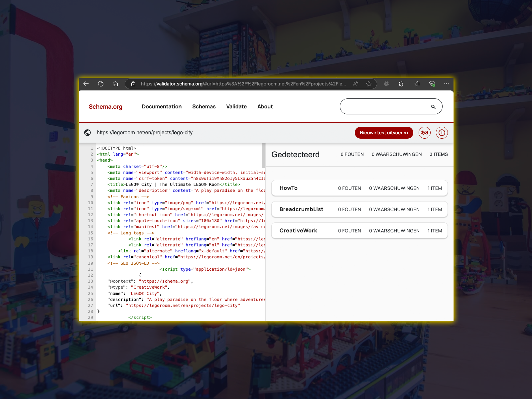
Task: Open the Schemas menu item
Action: (x=204, y=107)
